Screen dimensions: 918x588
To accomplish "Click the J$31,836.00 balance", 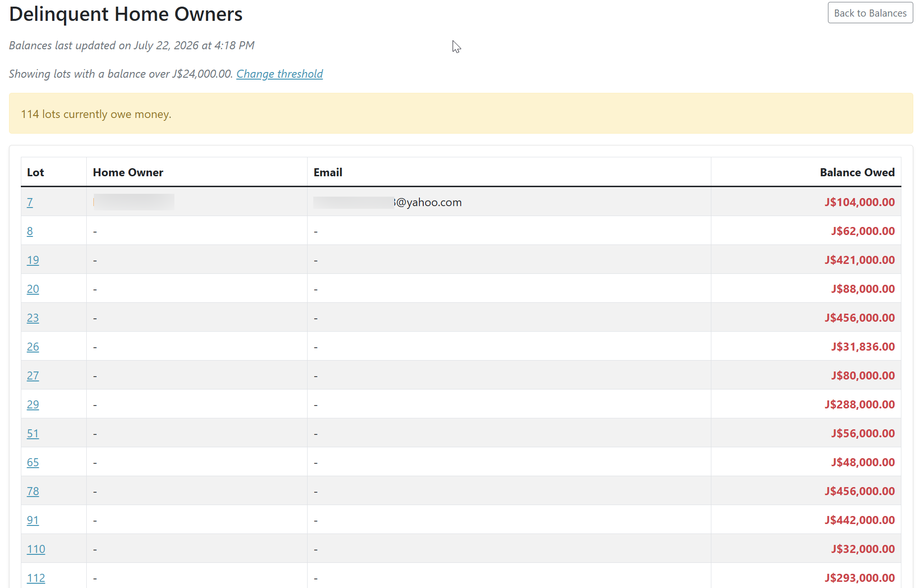I will pos(863,347).
